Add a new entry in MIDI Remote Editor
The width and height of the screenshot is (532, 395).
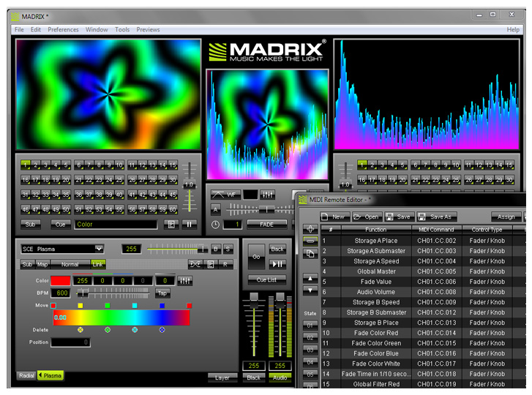coord(310,229)
